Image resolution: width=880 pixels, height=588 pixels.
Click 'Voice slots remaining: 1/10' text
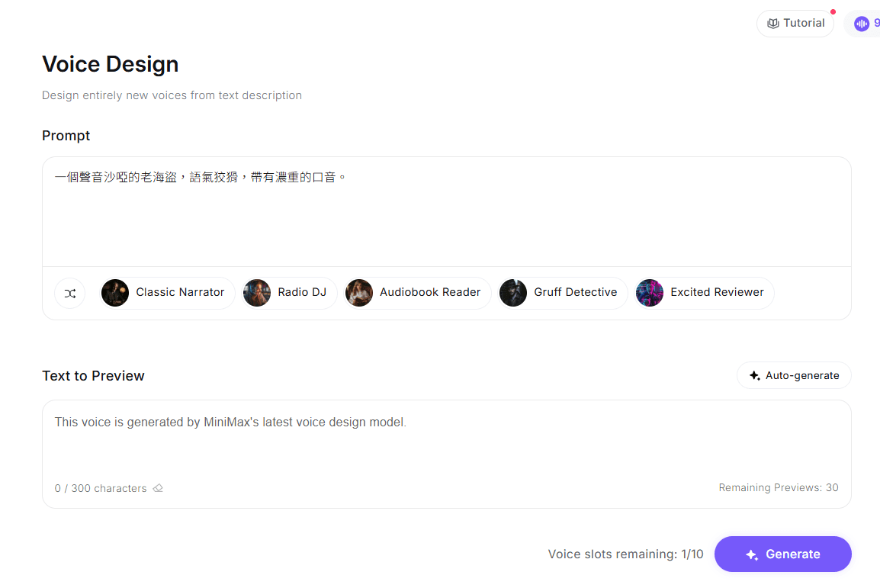625,554
